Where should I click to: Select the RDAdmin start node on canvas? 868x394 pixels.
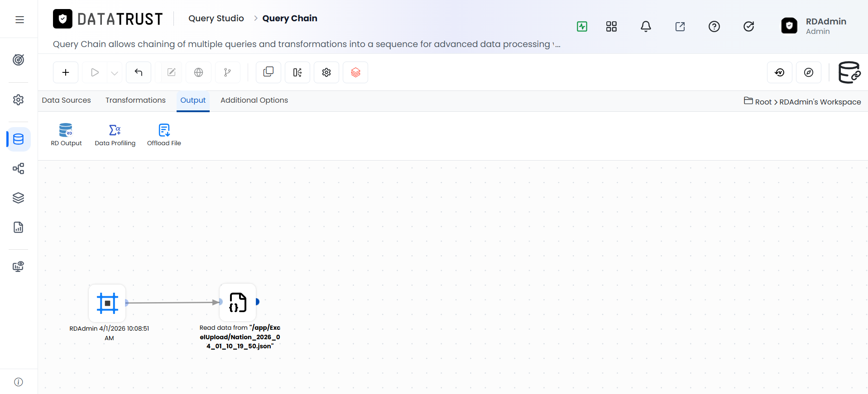107,303
